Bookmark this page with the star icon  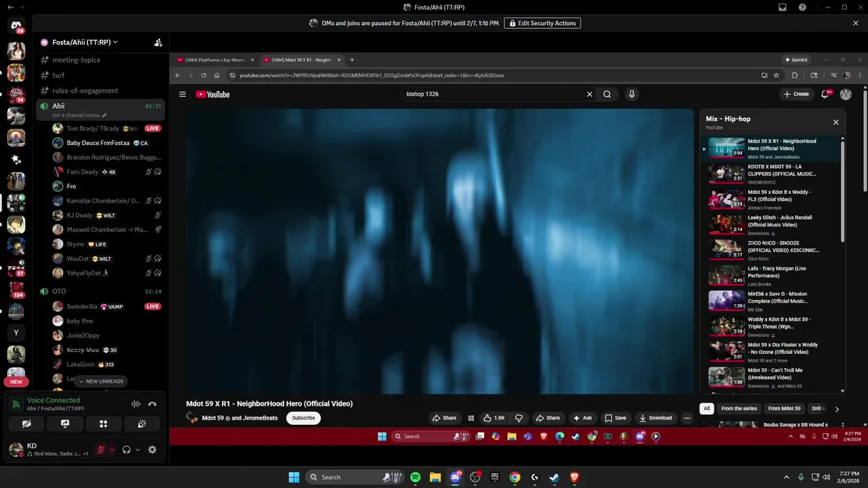(776, 75)
